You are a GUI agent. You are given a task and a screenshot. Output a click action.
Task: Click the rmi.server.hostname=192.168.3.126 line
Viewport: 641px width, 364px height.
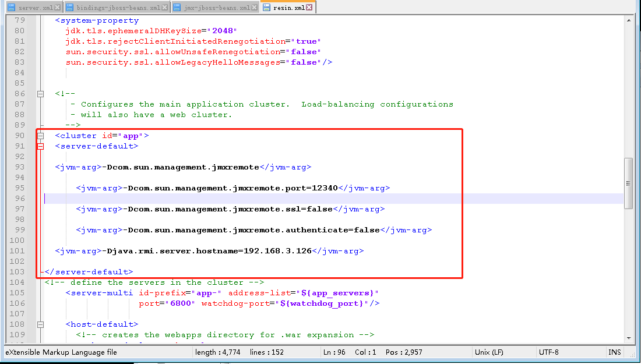[x=209, y=251]
